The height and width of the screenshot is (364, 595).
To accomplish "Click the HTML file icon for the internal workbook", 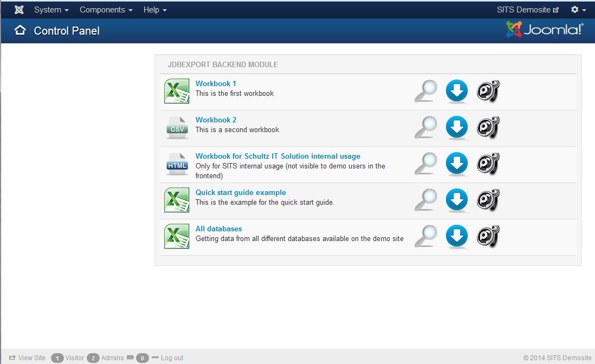I will tap(177, 164).
